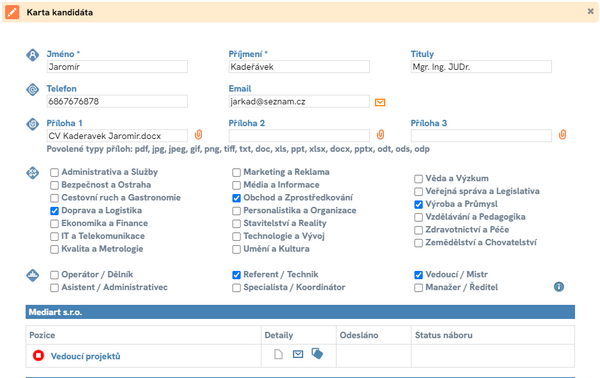Uncheck the Doprava a Logistika checkbox
The image size is (600, 378).
(x=54, y=211)
